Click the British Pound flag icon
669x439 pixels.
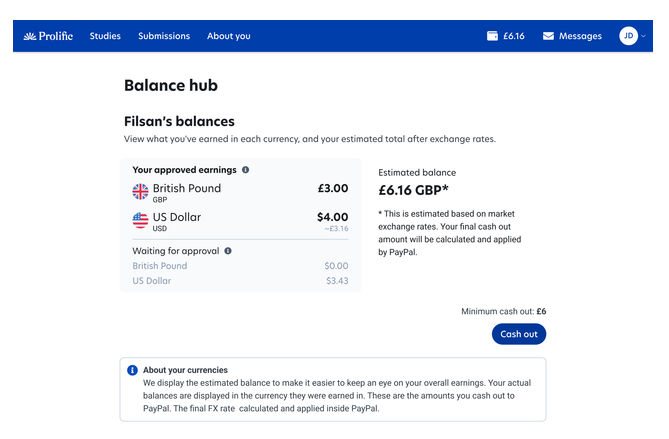pos(140,192)
